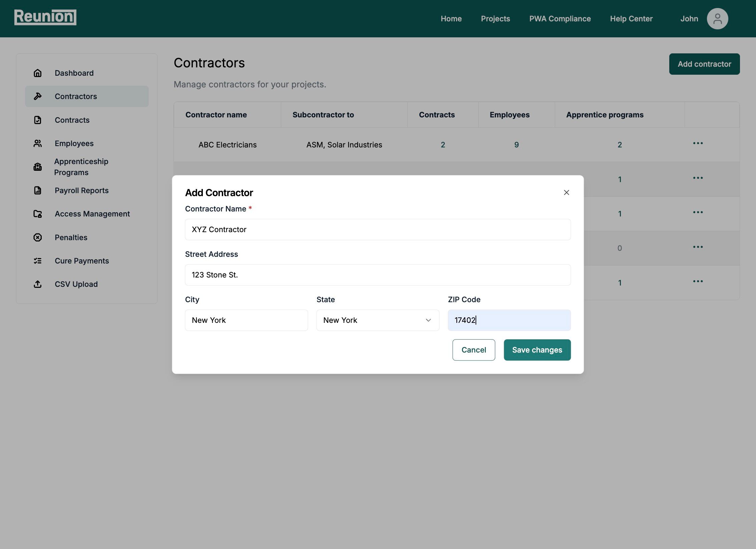This screenshot has height=549, width=756.
Task: Open the State dropdown showing New York
Action: click(378, 320)
